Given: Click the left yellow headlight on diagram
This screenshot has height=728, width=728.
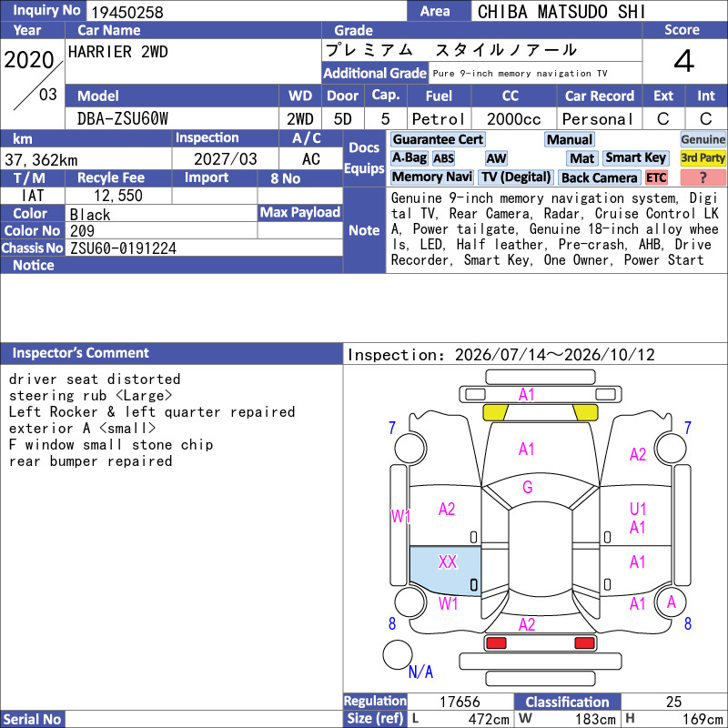Looking at the screenshot, I should (x=495, y=412).
